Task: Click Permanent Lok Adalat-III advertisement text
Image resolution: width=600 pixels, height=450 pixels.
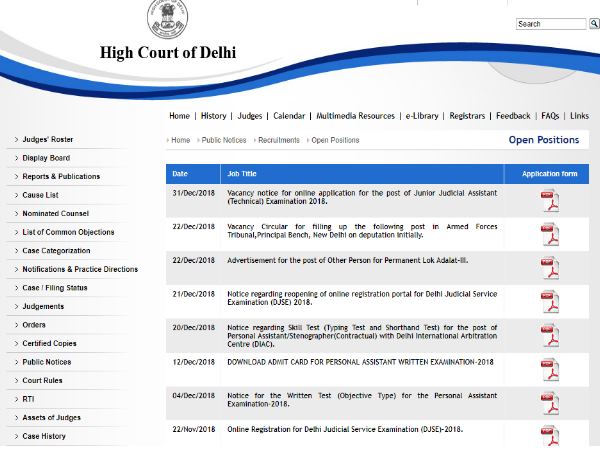Action: (347, 261)
